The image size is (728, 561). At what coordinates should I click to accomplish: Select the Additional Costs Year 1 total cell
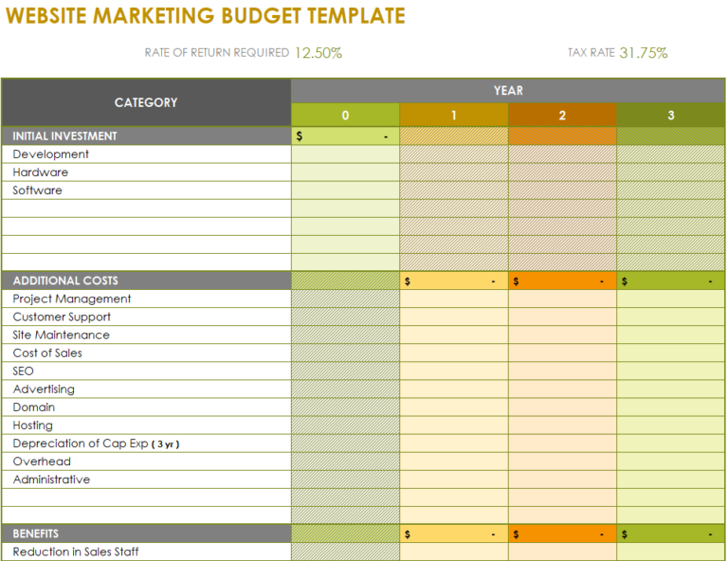click(x=454, y=280)
